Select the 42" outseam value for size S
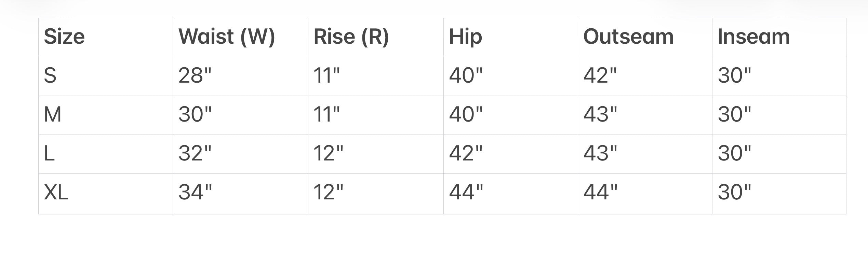 [600, 75]
